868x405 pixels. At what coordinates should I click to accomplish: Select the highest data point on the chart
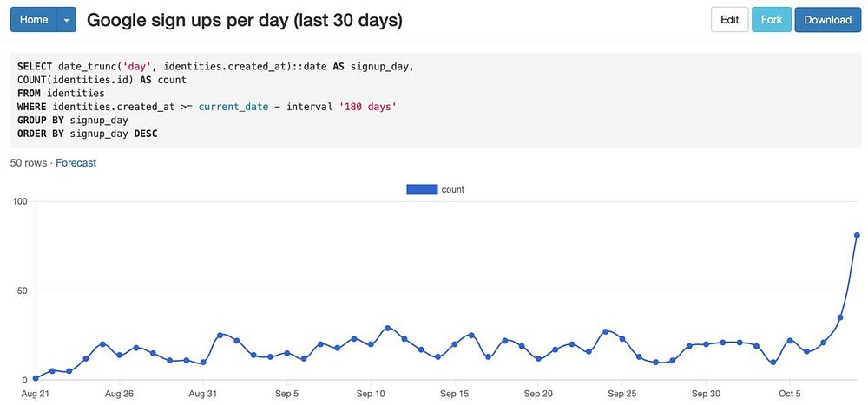point(857,235)
